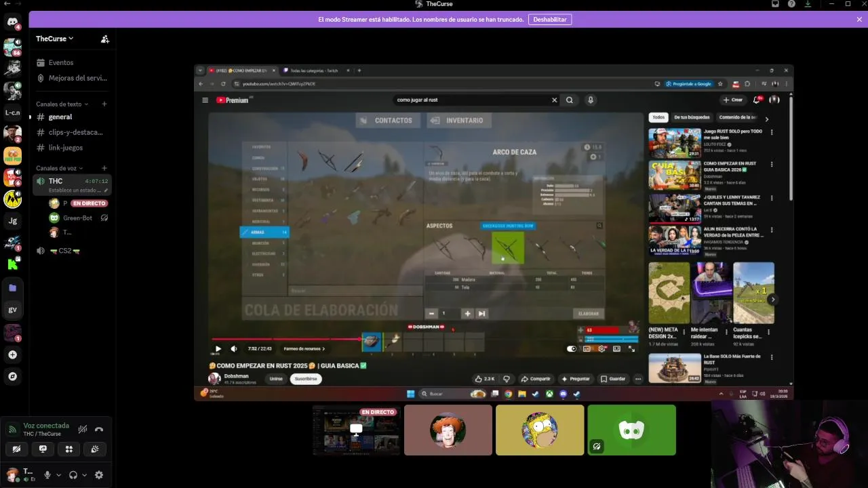The image size is (868, 488).
Task: Disconnect from voice with the hang-up icon
Action: coord(99,429)
